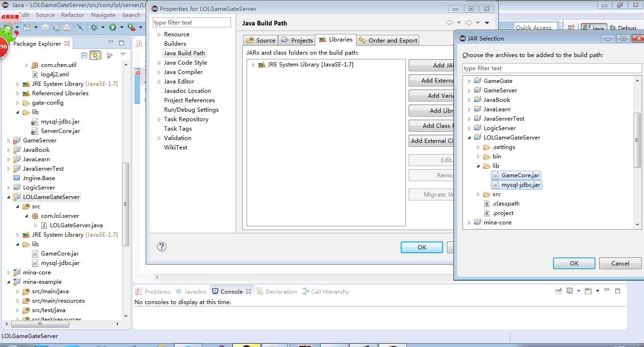
Task: Select LOLGateServer.java in Package Explorer
Action: coord(72,225)
